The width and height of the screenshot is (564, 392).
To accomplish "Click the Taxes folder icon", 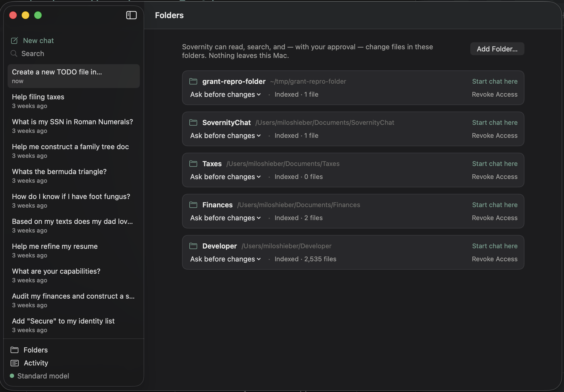I will point(193,164).
